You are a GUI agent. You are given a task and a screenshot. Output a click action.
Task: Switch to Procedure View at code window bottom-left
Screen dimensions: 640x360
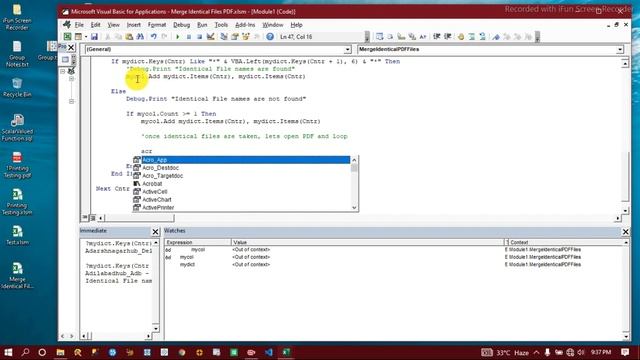pyautogui.click(x=85, y=218)
